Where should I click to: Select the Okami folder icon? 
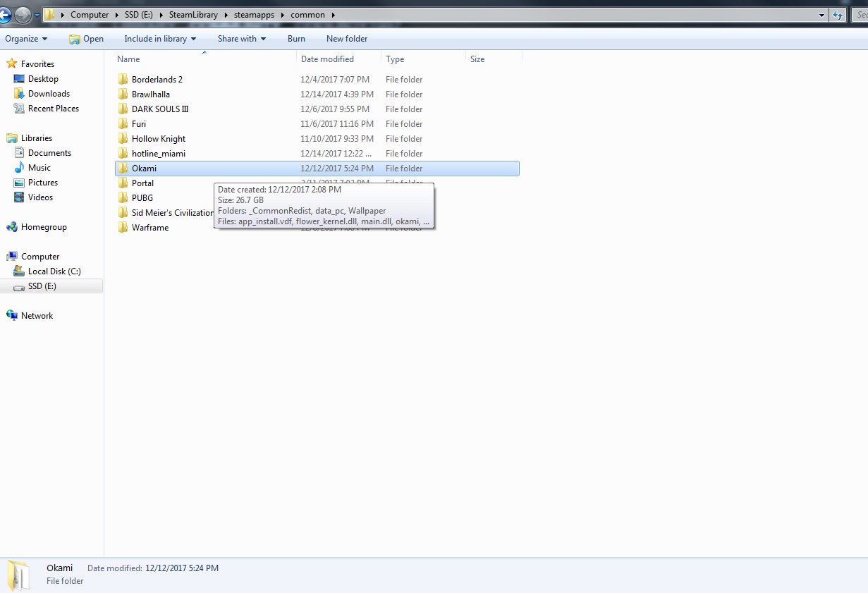(x=123, y=168)
